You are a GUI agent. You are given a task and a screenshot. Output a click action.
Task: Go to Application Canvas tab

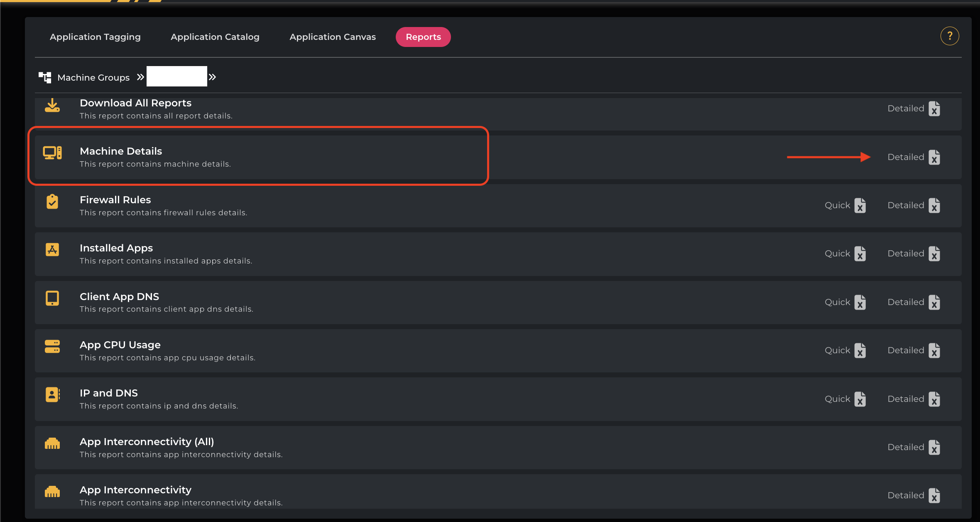click(332, 37)
